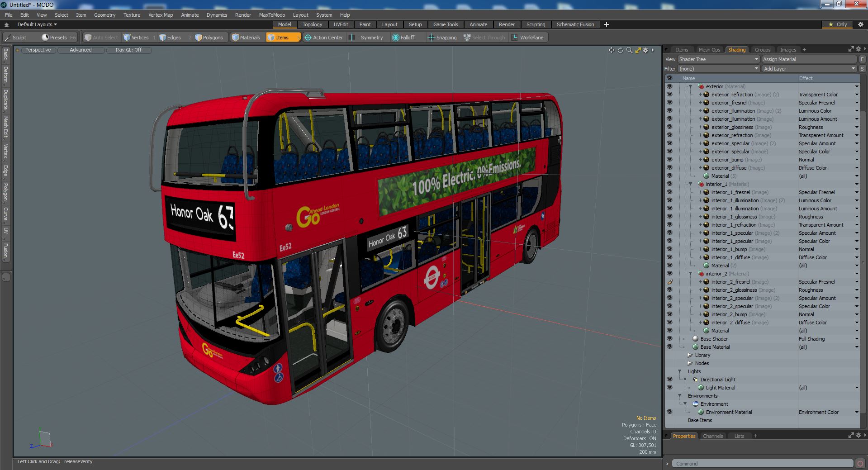The height and width of the screenshot is (470, 868).
Task: Click the Directional Light item icon
Action: pyautogui.click(x=695, y=380)
